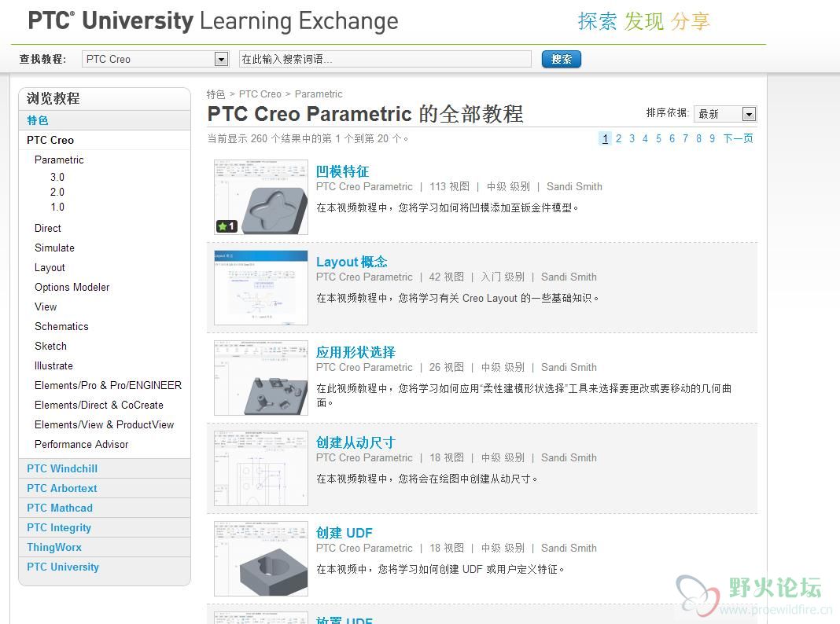
Task: Select Sketch in the sidebar
Action: pos(51,347)
